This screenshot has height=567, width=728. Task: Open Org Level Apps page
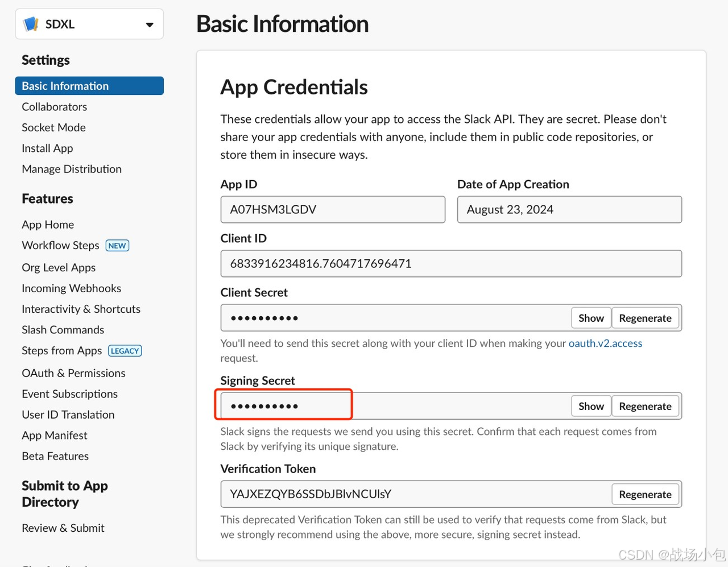[x=59, y=267]
